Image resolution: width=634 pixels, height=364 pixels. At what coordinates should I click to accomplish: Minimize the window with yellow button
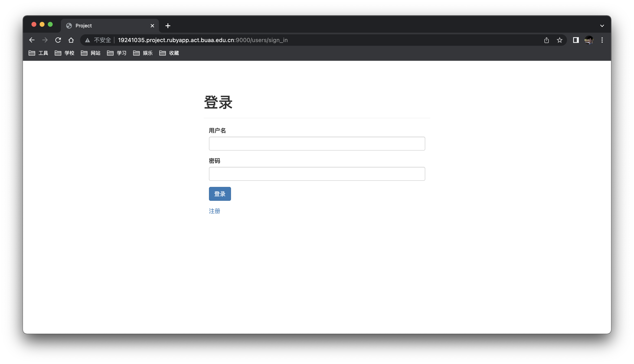coord(42,24)
